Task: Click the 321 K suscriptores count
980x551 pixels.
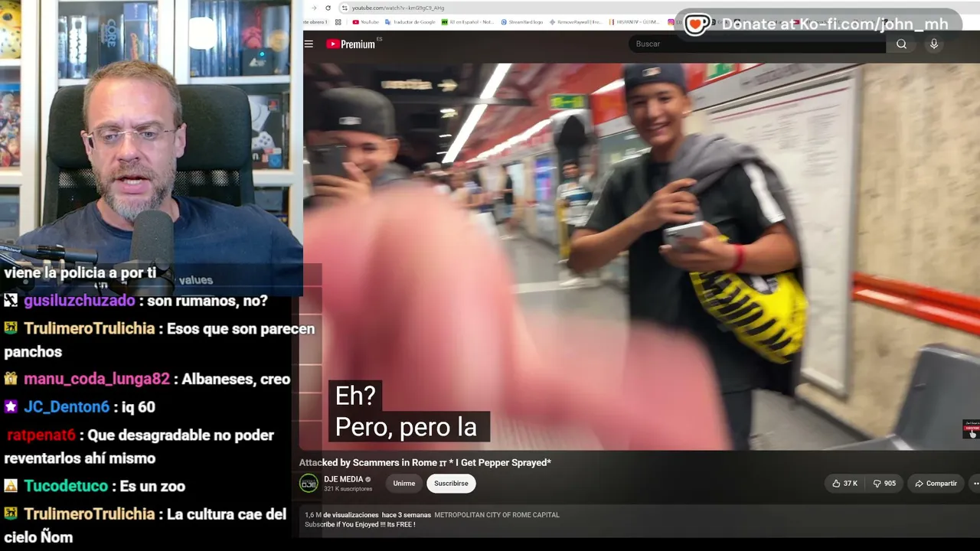Action: pyautogui.click(x=348, y=489)
